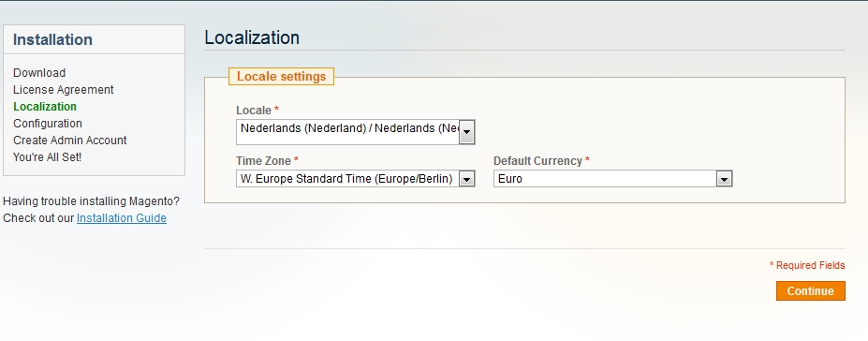
Task: Click the W. Europe Standard Time field
Action: (356, 179)
